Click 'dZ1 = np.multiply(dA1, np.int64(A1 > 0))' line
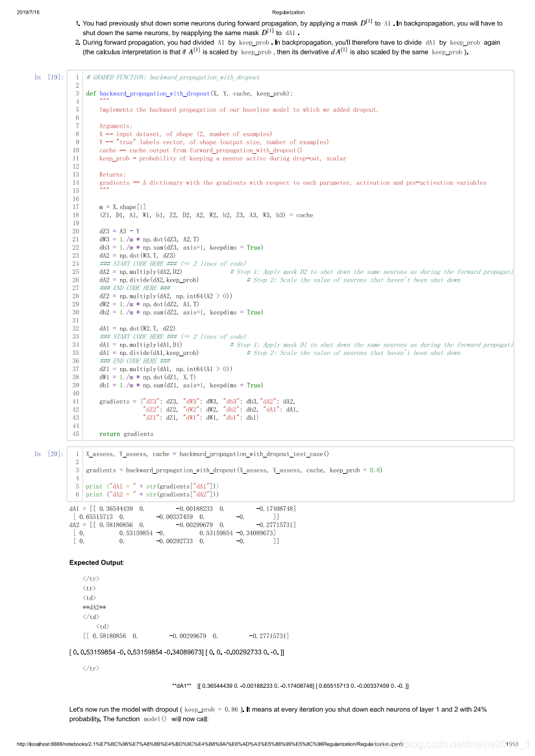Viewport: 535px width, 756px height. (166, 369)
